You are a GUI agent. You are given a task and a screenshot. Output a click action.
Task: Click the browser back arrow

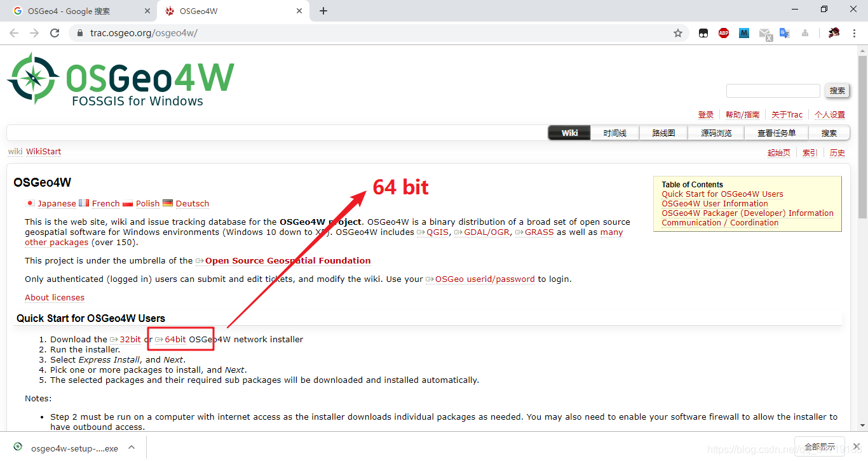pos(14,33)
